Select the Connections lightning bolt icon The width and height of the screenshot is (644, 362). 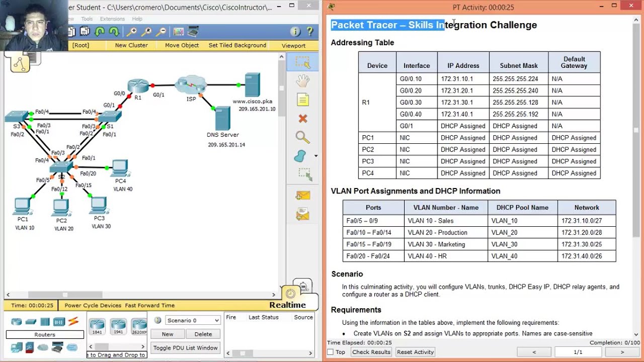tap(73, 321)
